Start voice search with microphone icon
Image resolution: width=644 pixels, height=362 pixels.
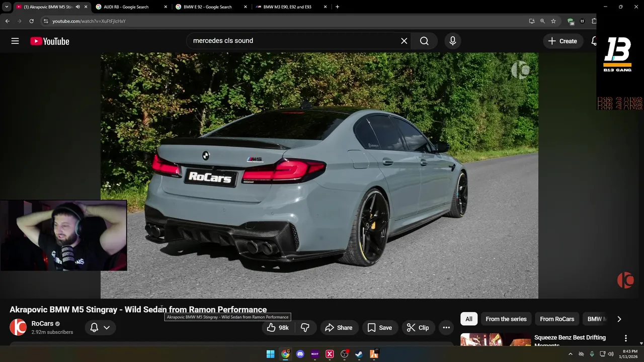tap(452, 41)
